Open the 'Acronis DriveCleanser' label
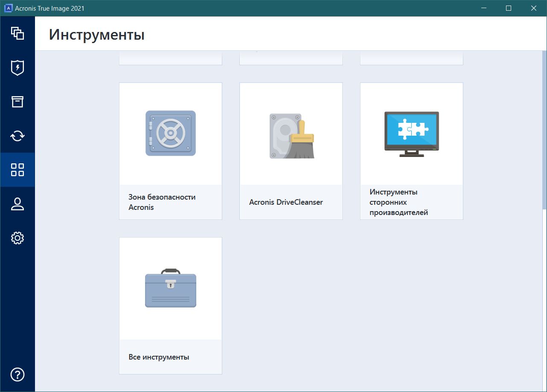 tap(286, 202)
